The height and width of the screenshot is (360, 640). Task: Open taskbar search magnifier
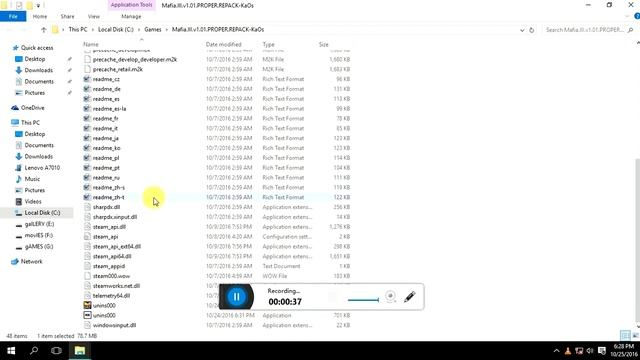pos(34,351)
